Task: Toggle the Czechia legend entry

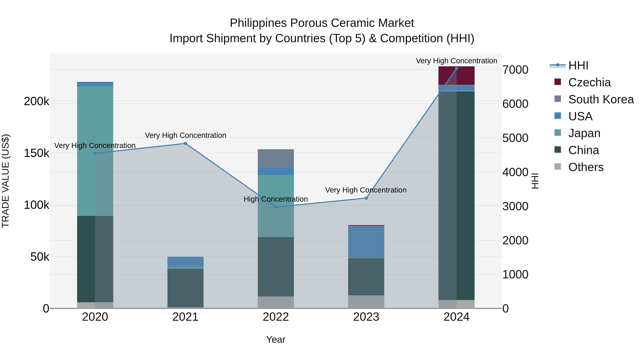Action: (582, 82)
